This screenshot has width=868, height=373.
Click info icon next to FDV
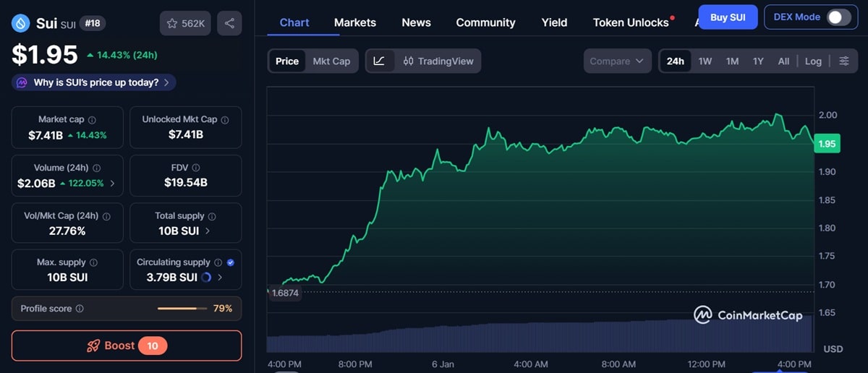coord(197,168)
